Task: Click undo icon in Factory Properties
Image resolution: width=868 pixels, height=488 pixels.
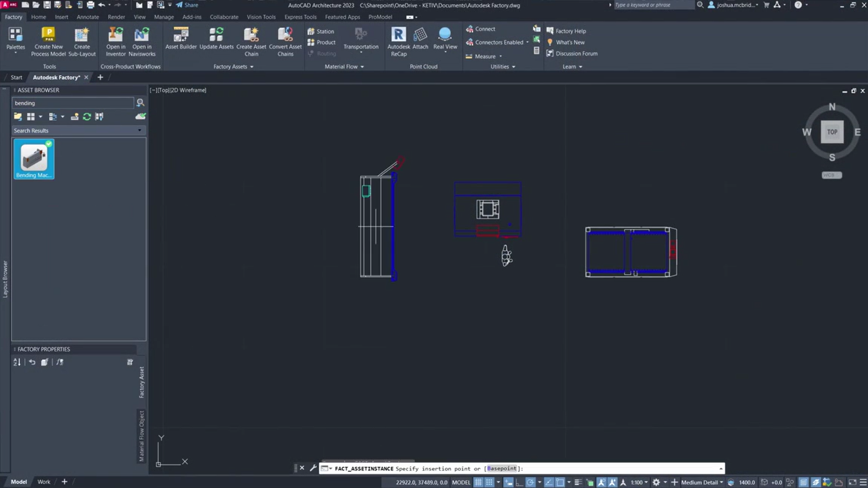Action: tap(32, 362)
